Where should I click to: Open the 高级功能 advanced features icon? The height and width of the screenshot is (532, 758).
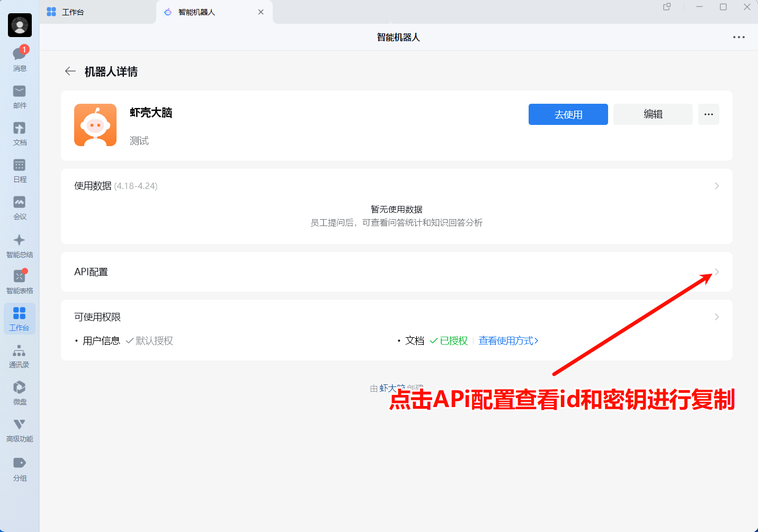tap(20, 430)
